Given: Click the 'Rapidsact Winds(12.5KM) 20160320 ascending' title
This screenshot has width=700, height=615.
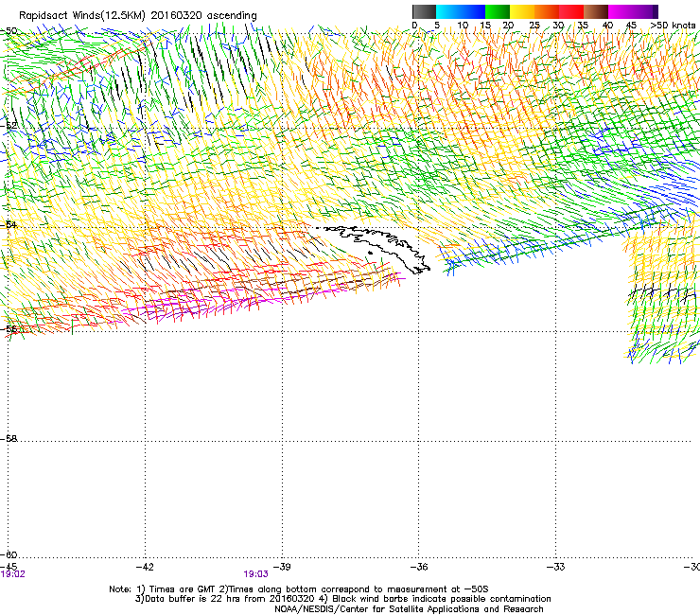Looking at the screenshot, I should (x=138, y=16).
